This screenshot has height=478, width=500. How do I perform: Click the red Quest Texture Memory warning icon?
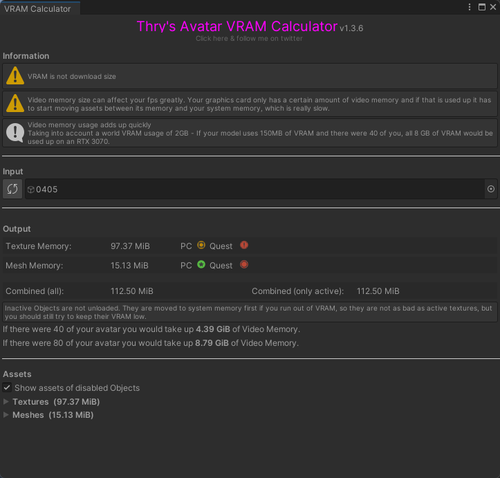tap(244, 245)
